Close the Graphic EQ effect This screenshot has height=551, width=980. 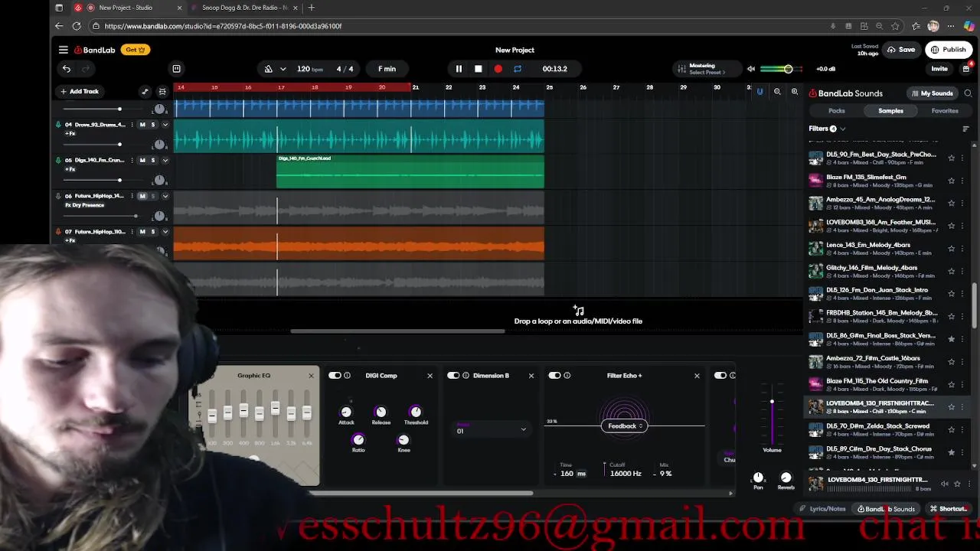click(311, 376)
